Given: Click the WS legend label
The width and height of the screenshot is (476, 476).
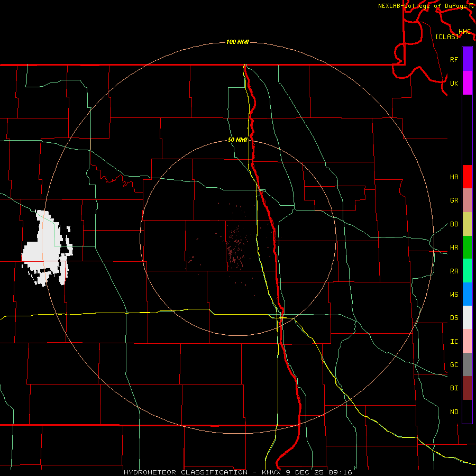Looking at the screenshot, I should click(454, 295).
